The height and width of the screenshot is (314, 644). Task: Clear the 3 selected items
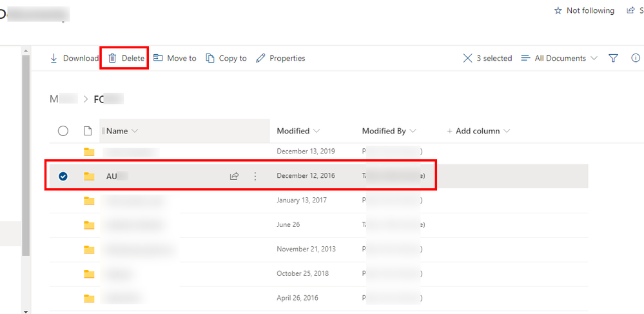(468, 58)
